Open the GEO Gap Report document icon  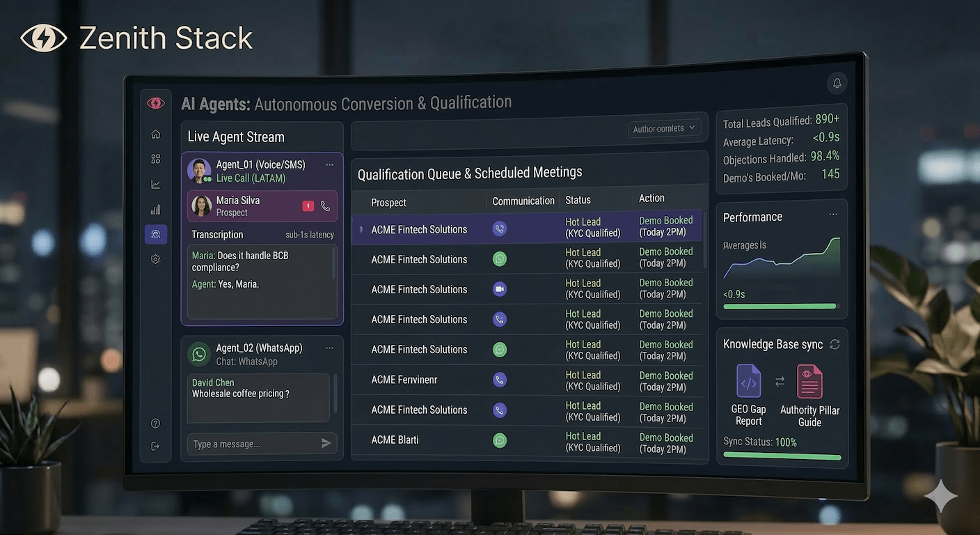pos(748,380)
